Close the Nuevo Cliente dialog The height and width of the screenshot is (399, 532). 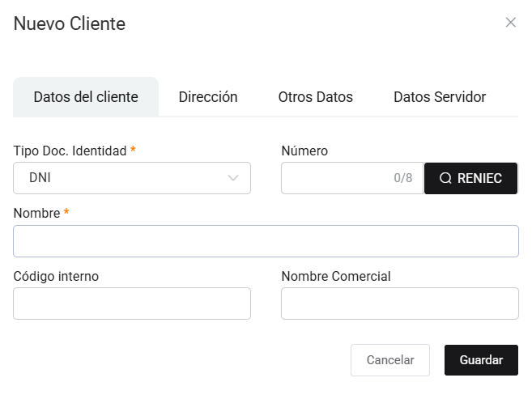[510, 23]
